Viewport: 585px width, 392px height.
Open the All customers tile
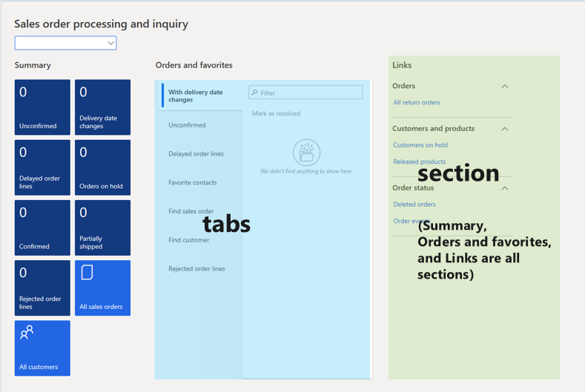(42, 348)
